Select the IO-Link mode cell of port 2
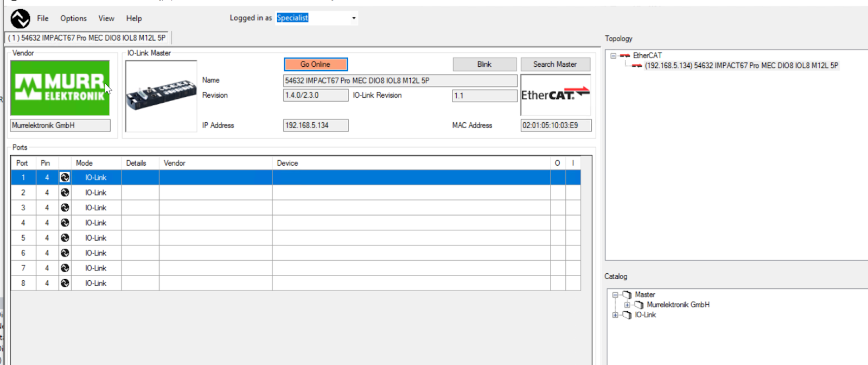This screenshot has width=868, height=365. tap(96, 193)
